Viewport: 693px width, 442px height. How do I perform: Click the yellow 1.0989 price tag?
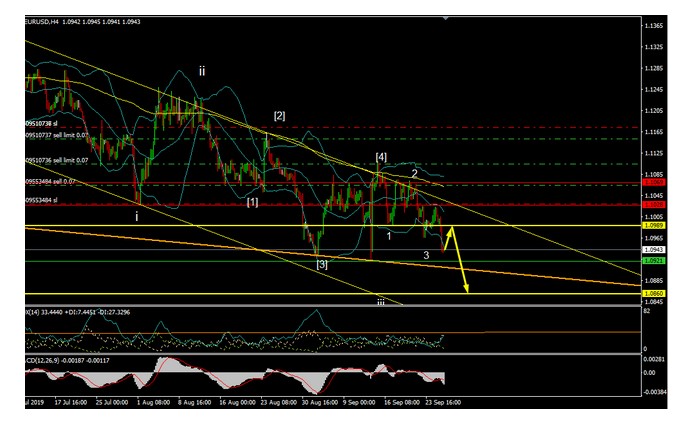point(652,226)
